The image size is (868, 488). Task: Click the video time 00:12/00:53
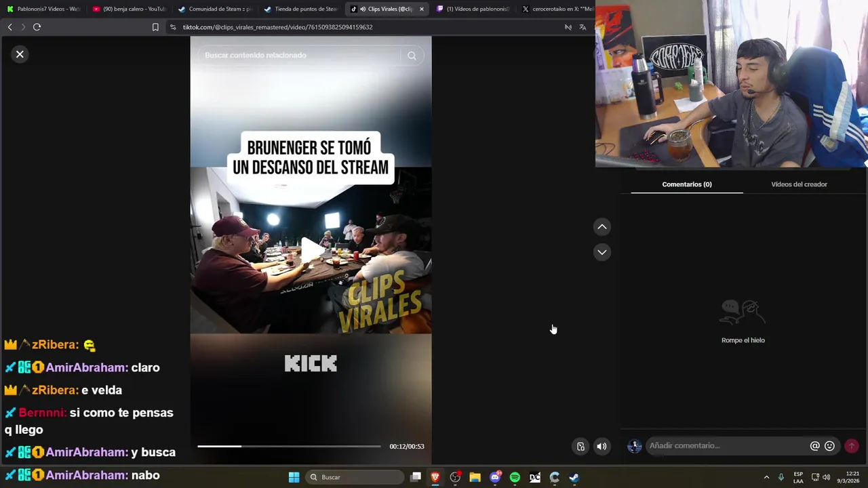click(x=407, y=447)
